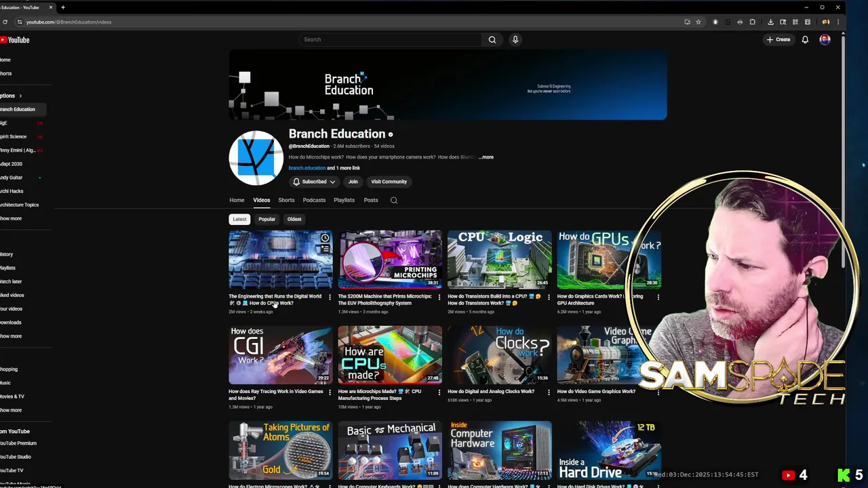Switch to the channel Home tab
Screen dimensions: 868x488
(x=237, y=200)
